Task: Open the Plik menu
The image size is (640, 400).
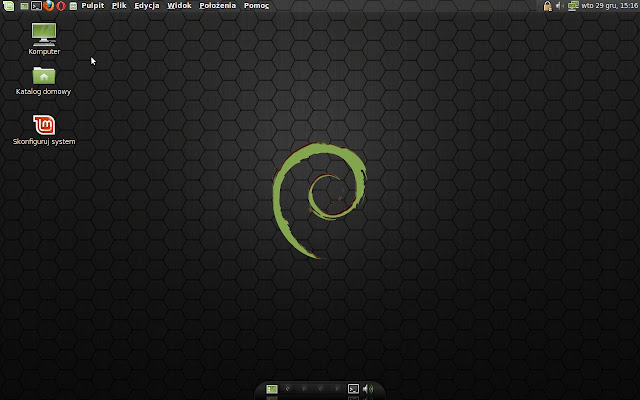Action: [x=119, y=6]
